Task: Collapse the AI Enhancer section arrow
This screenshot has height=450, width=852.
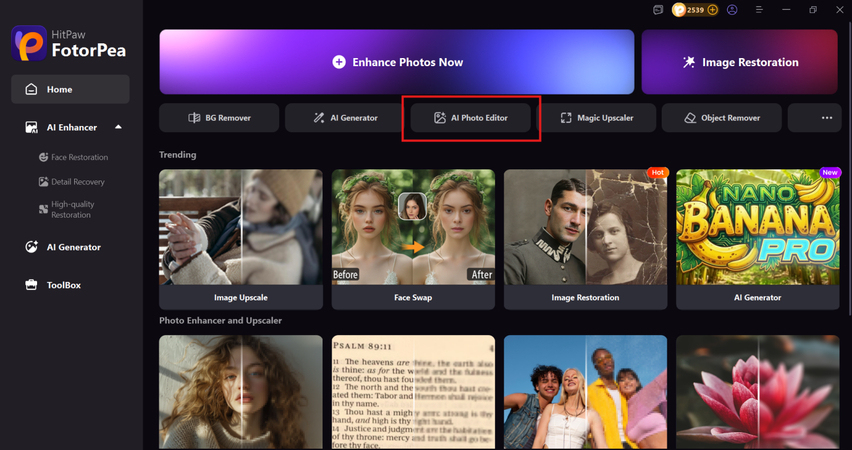Action: pos(118,127)
